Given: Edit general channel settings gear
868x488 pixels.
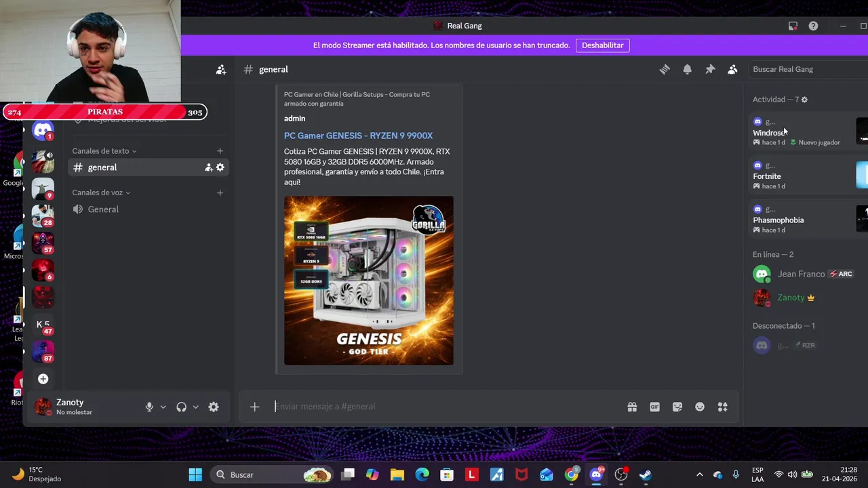Looking at the screenshot, I should coord(220,167).
